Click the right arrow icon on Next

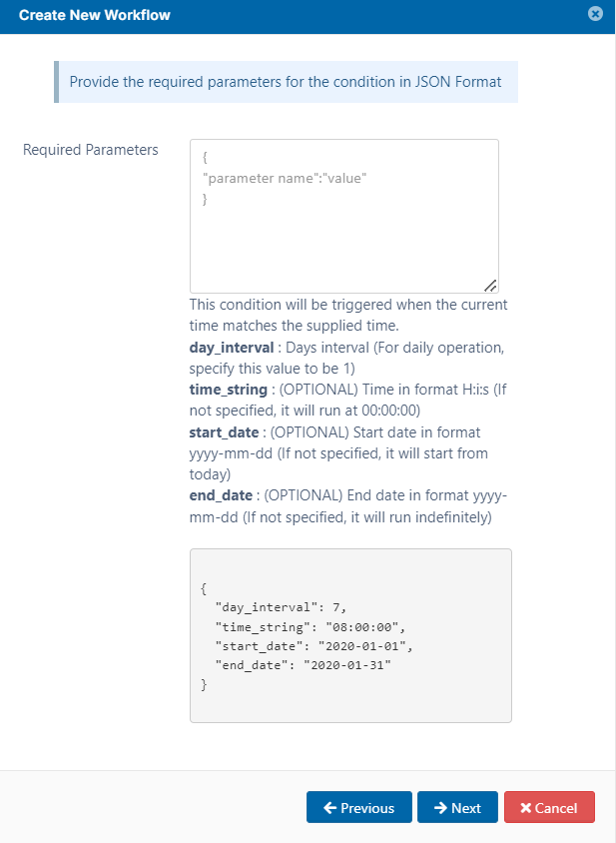(440, 808)
